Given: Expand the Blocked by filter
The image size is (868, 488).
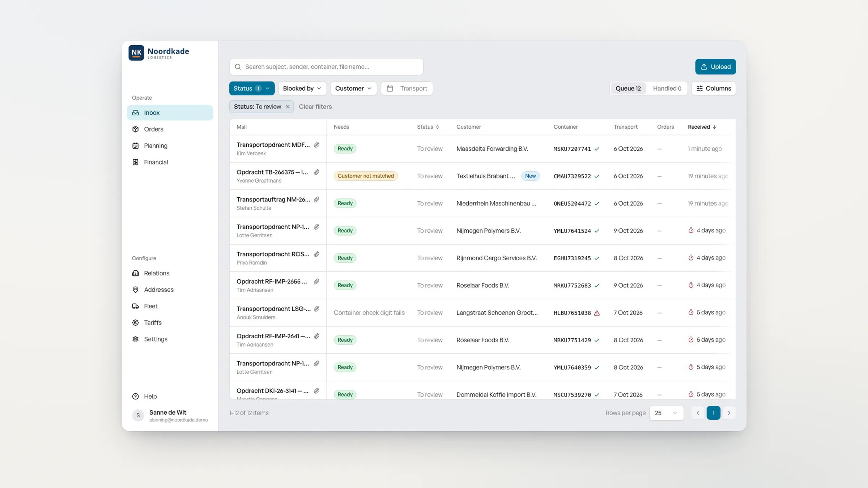Looking at the screenshot, I should pos(302,88).
